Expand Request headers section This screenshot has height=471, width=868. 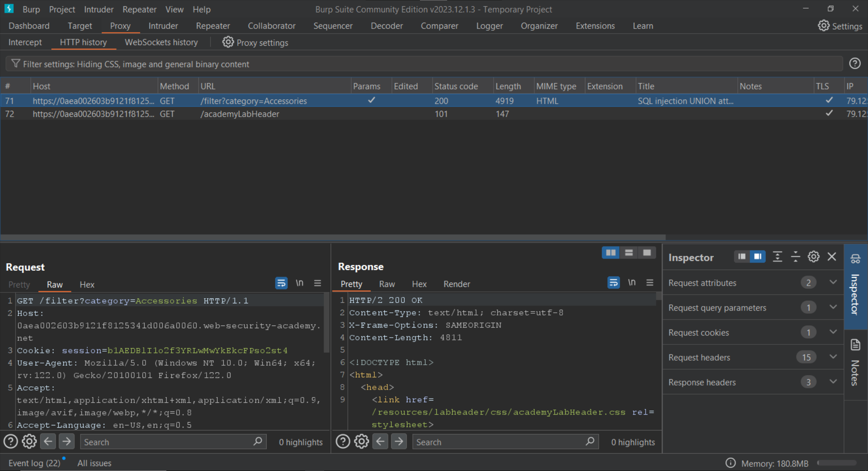tap(833, 357)
